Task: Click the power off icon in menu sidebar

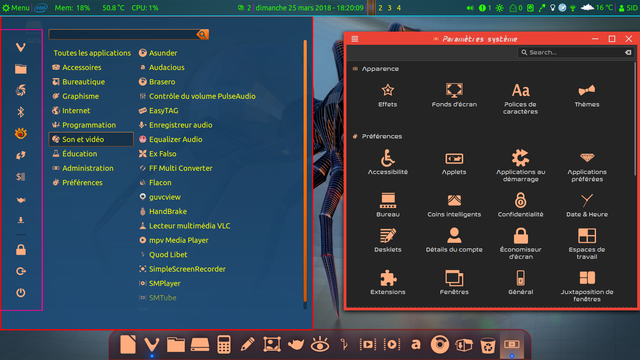Action: (x=21, y=293)
